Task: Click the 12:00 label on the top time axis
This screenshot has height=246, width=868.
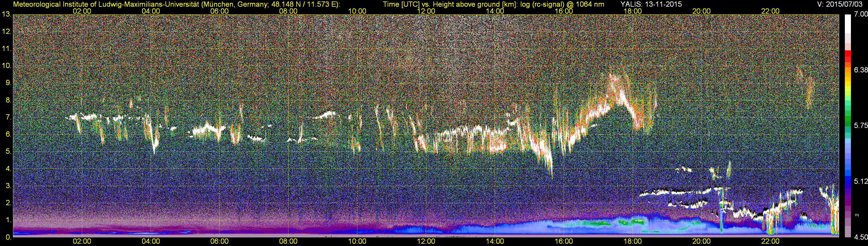Action: tap(426, 11)
